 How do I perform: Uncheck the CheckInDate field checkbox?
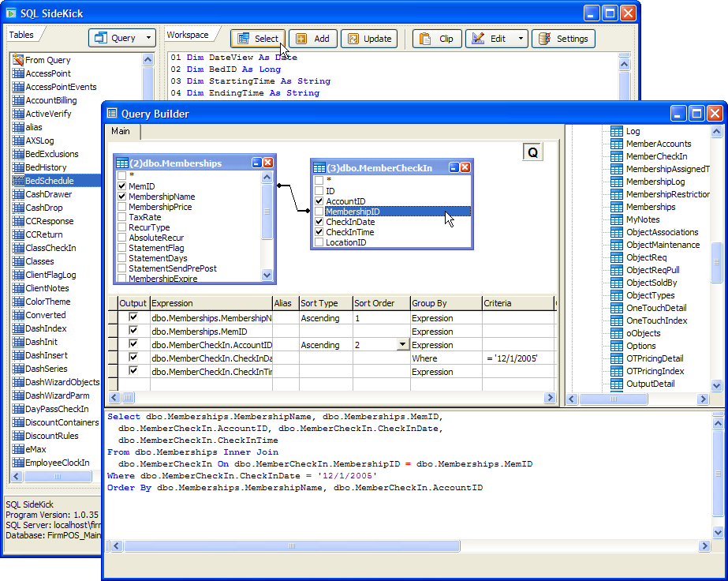[319, 221]
